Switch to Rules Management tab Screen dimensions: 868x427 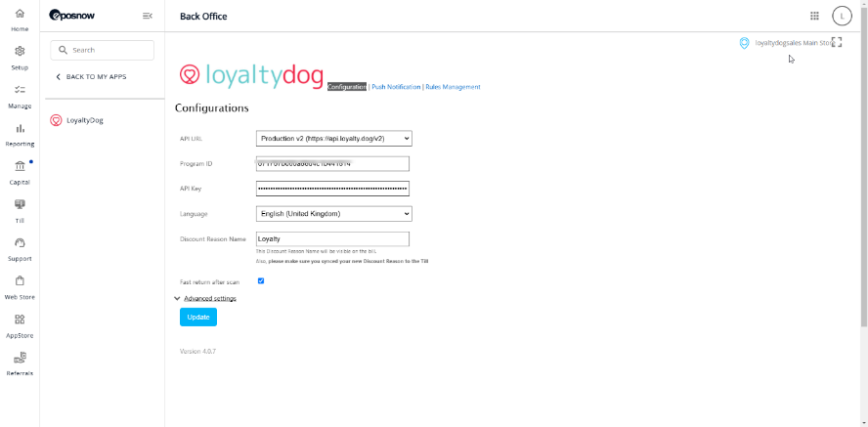(x=453, y=87)
